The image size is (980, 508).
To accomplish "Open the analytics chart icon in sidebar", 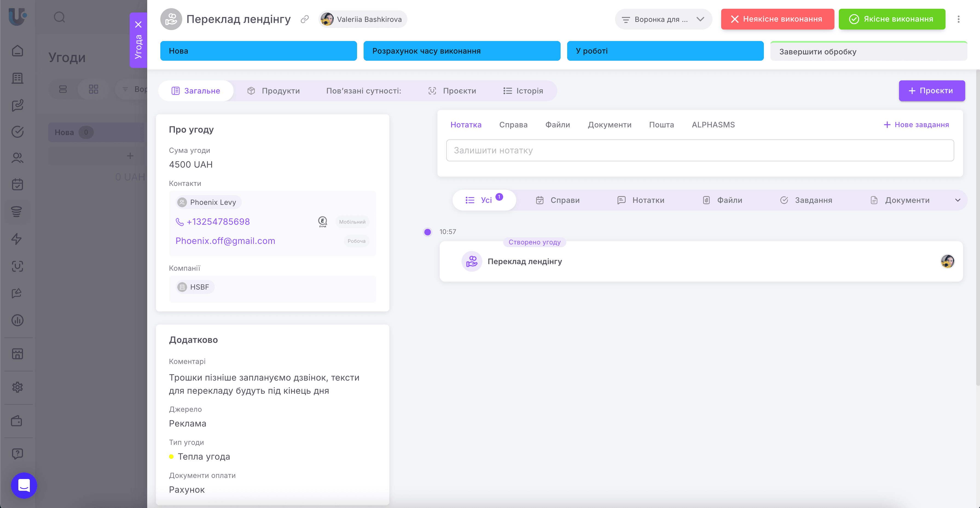I will click(18, 320).
